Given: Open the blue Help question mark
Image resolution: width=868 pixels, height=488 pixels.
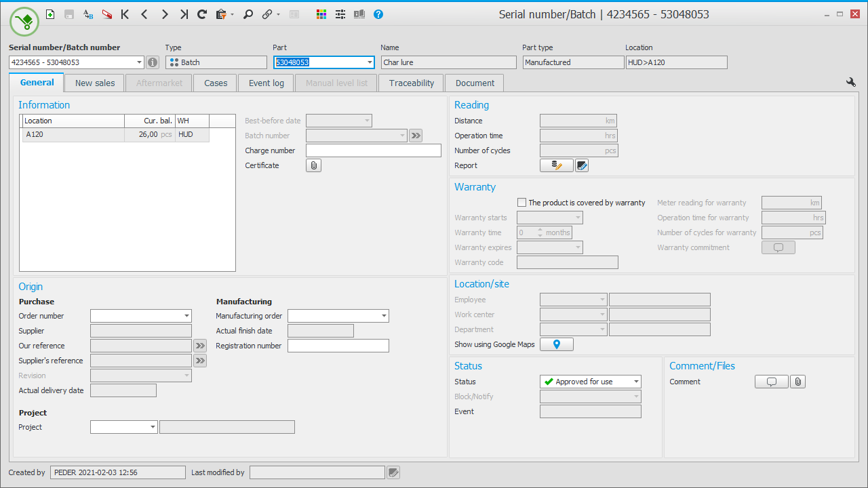Looking at the screenshot, I should click(378, 14).
